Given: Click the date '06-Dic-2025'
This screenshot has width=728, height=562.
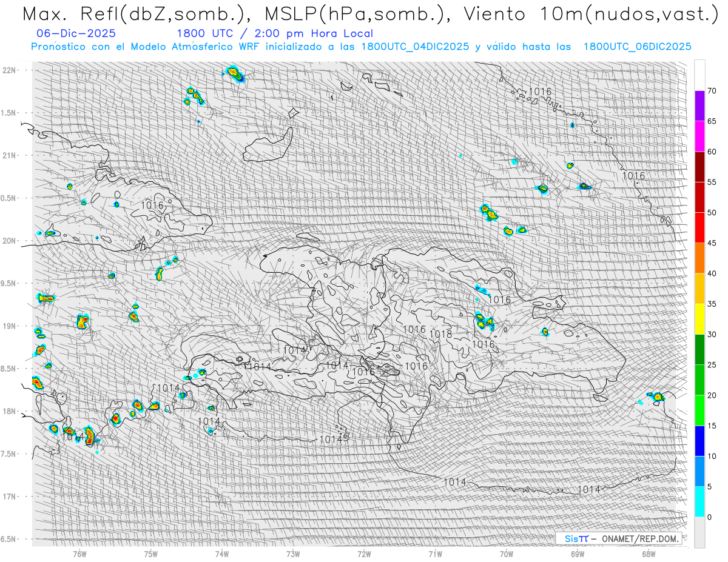Looking at the screenshot, I should pos(76,33).
